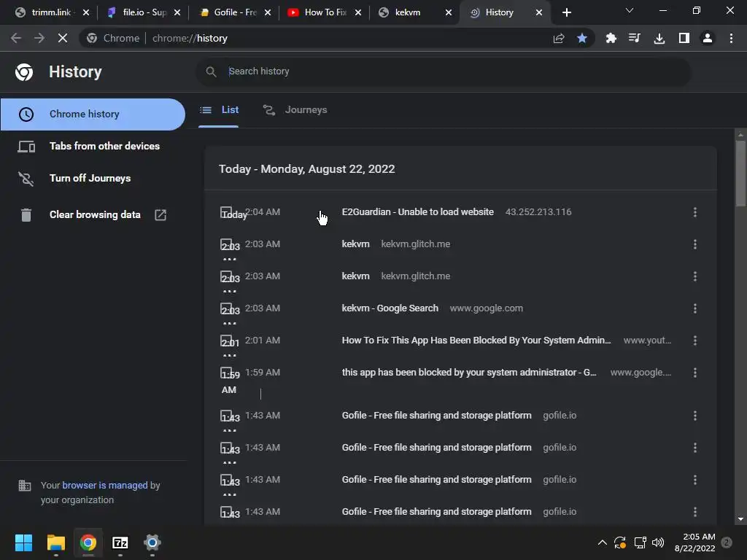Select checkbox for the 1:59 AM entry
This screenshot has width=747, height=560.
(226, 373)
